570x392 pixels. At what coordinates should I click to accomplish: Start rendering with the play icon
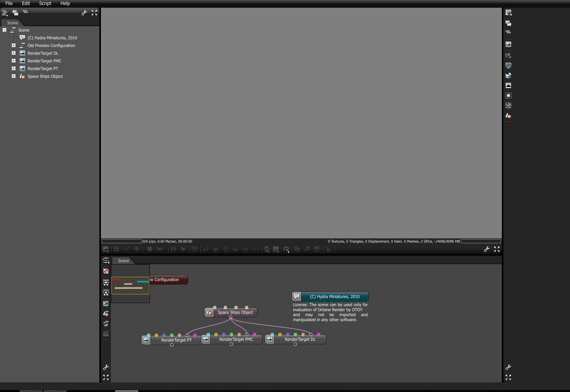point(183,250)
